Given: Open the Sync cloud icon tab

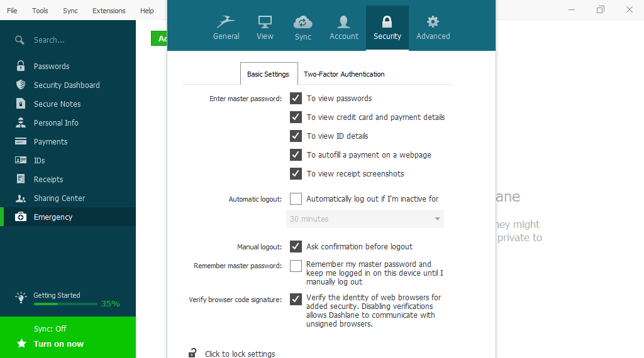Looking at the screenshot, I should [x=303, y=22].
